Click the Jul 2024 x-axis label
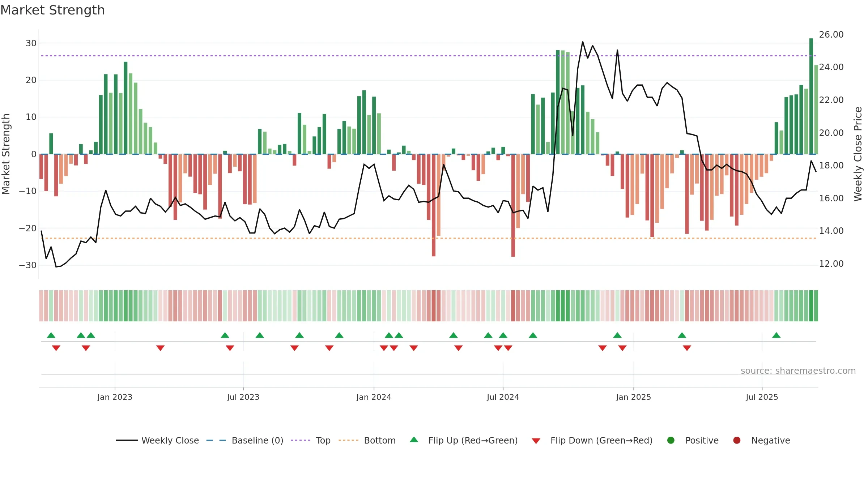This screenshot has width=868, height=488. 503,397
